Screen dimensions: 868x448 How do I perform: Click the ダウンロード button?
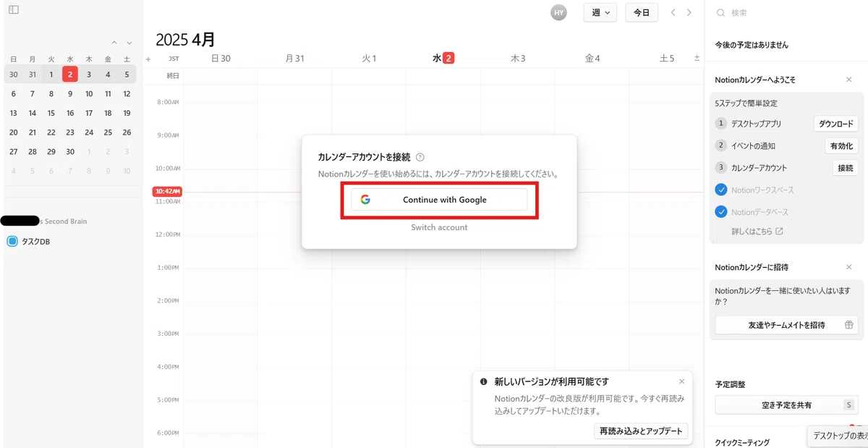[836, 124]
